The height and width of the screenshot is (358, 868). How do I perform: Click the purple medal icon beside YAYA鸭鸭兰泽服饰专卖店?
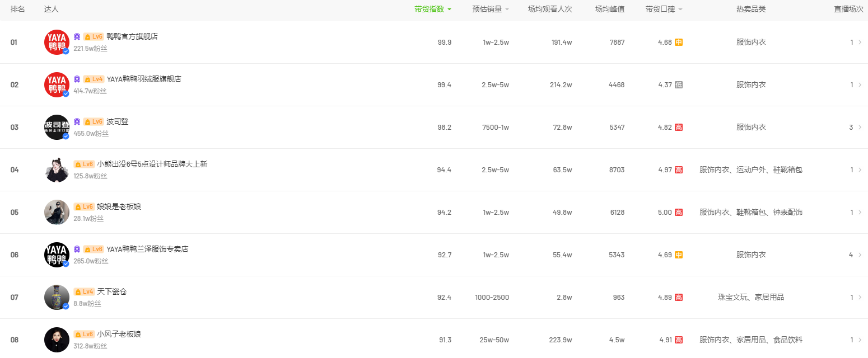(77, 249)
